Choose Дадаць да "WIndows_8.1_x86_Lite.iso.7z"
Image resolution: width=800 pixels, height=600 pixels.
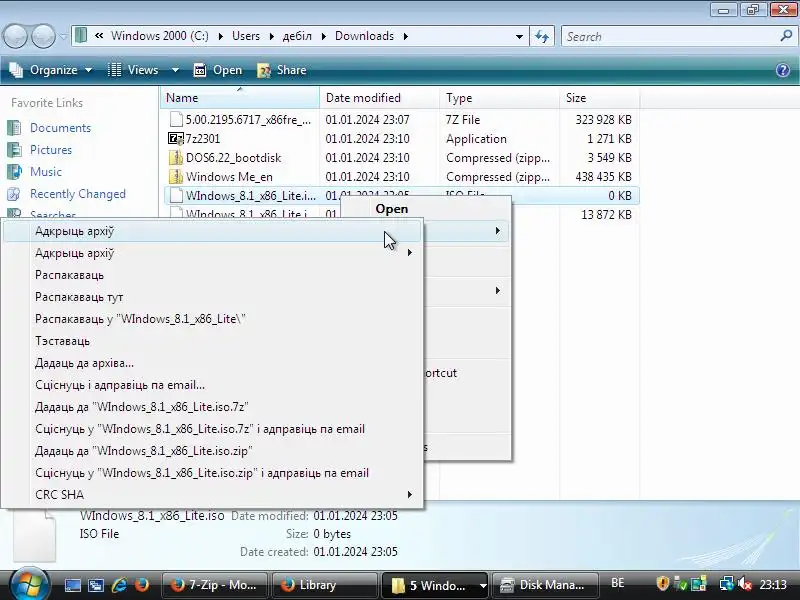141,407
